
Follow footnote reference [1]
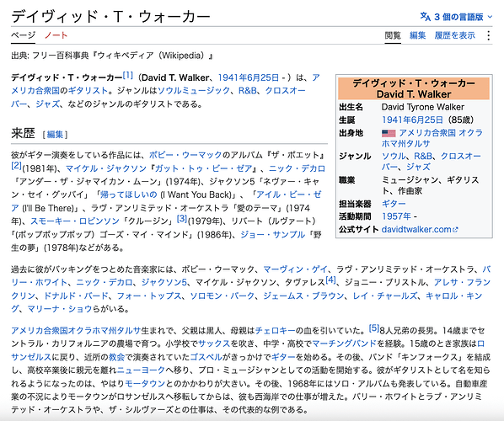(128, 75)
